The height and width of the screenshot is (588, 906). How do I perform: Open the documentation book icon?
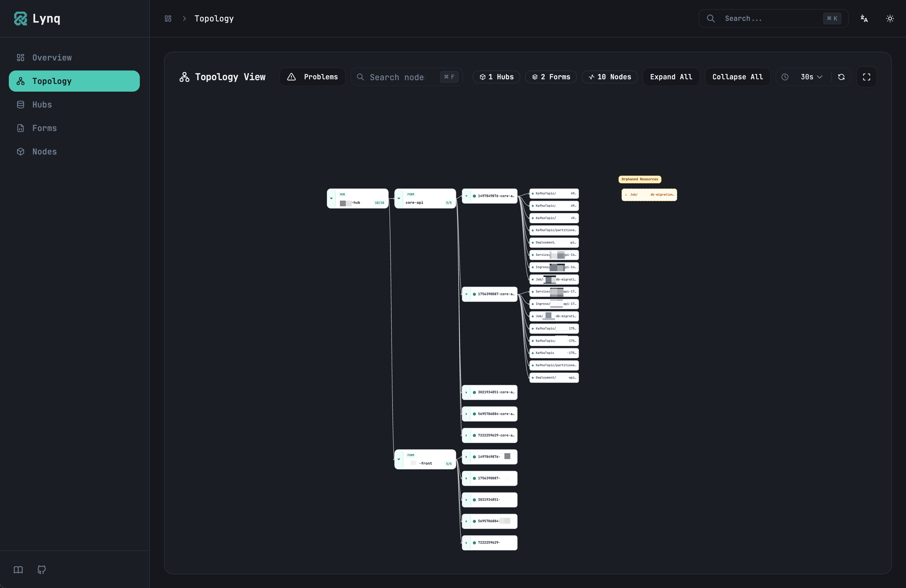click(x=18, y=570)
